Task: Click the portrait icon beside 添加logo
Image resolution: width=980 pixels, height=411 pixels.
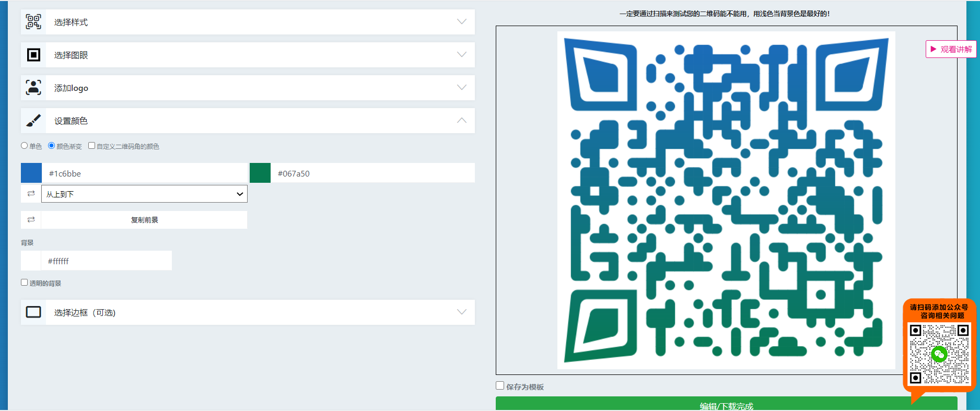Action: pyautogui.click(x=33, y=88)
